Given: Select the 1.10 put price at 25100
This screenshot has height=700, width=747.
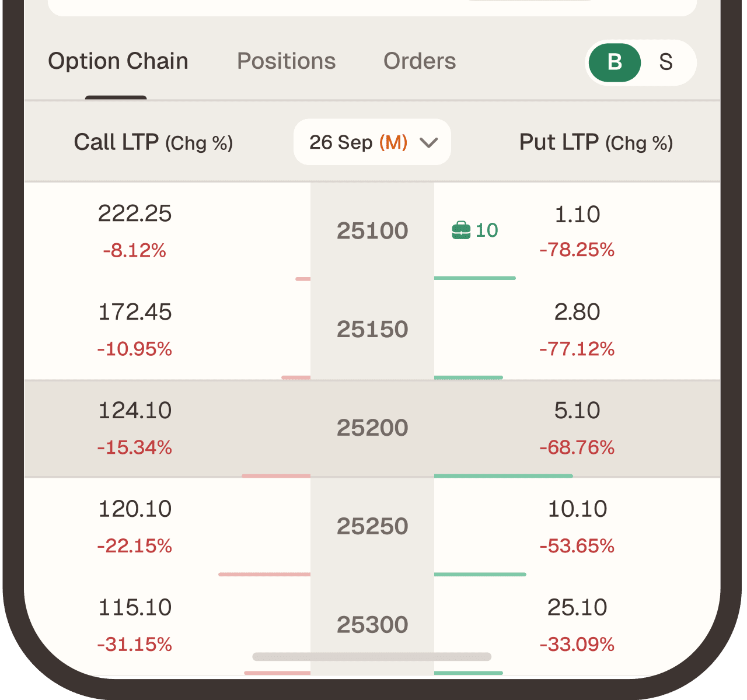Looking at the screenshot, I should (x=577, y=215).
